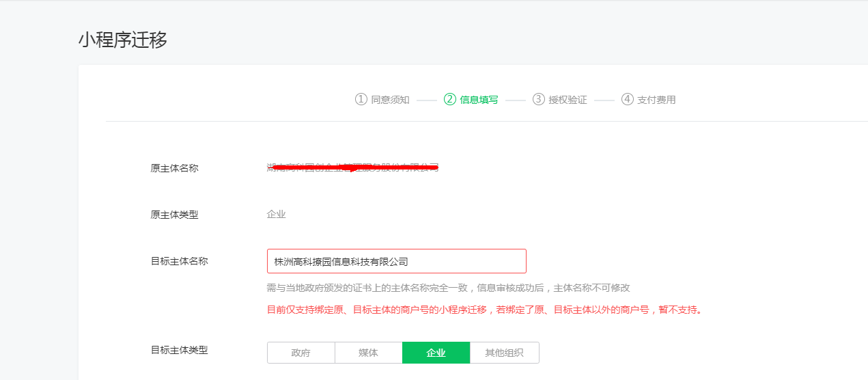Click the 目标主体类型 label
This screenshot has height=380, width=868.
pos(179,350)
